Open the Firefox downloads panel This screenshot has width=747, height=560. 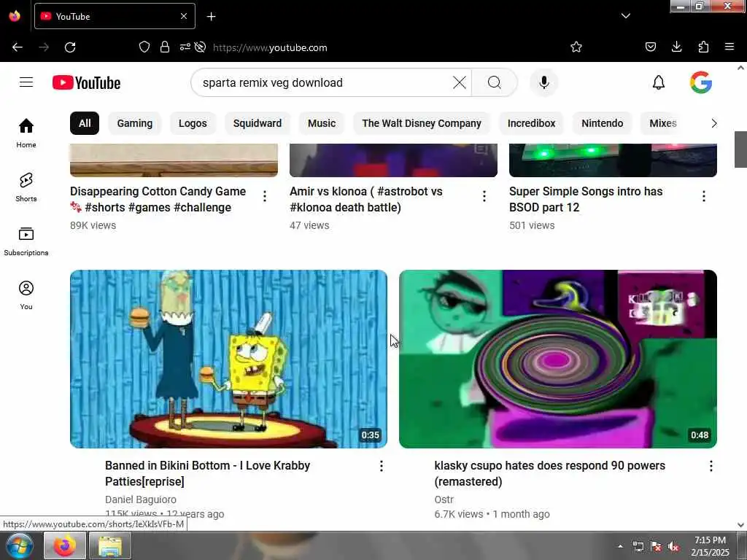coord(676,47)
